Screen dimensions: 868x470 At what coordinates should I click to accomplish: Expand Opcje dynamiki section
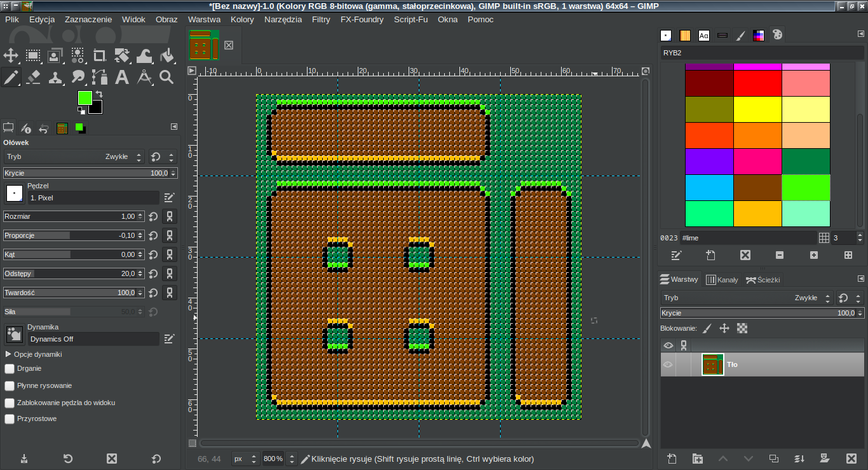pos(8,354)
